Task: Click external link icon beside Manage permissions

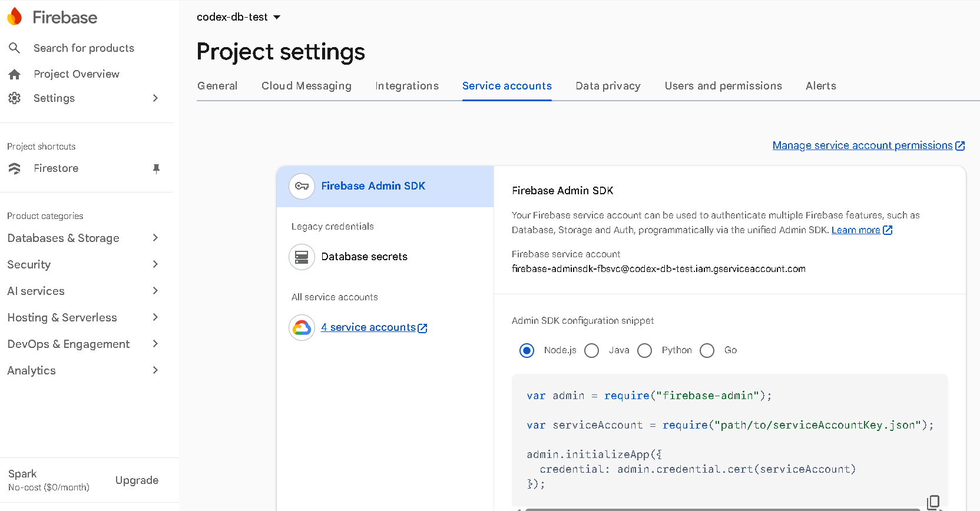Action: pos(960,145)
